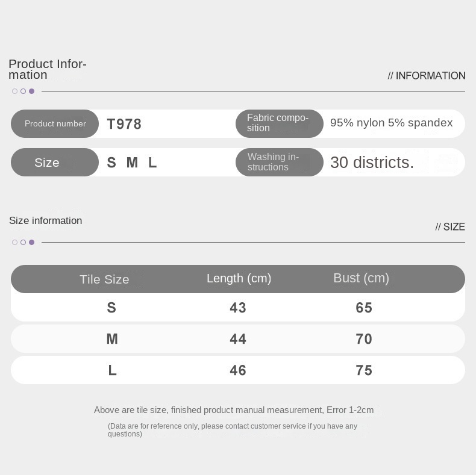The width and height of the screenshot is (476, 475).
Task: Click the Product number label pill
Action: [x=55, y=123]
